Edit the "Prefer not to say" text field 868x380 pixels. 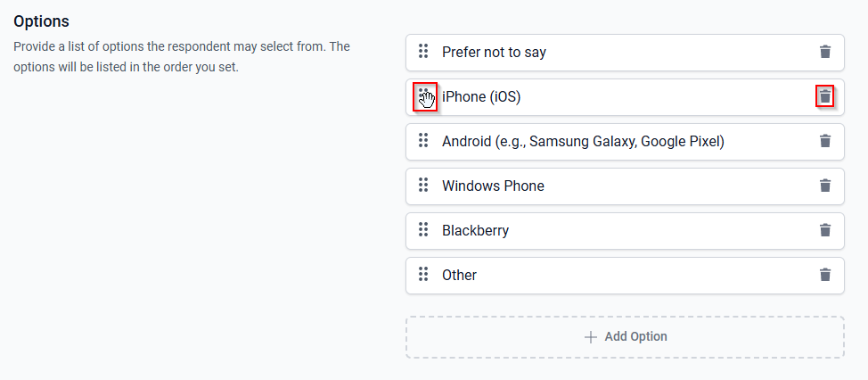[625, 53]
